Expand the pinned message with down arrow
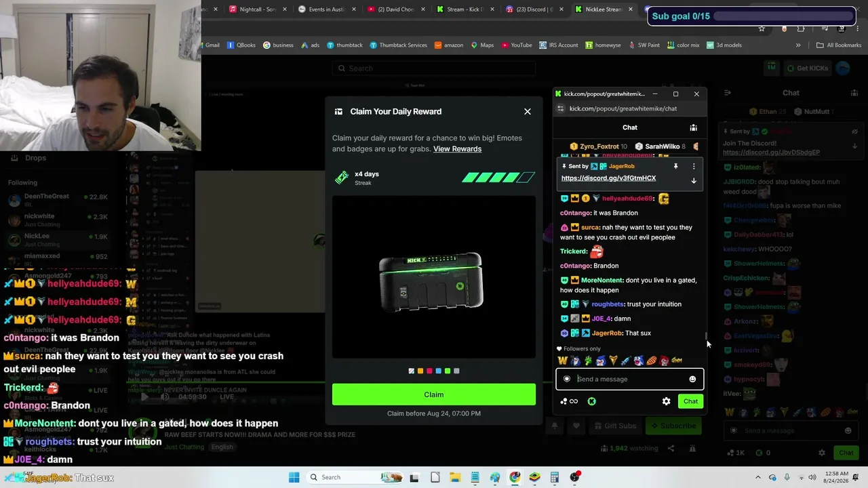Screen dimensions: 868x488 (694, 181)
